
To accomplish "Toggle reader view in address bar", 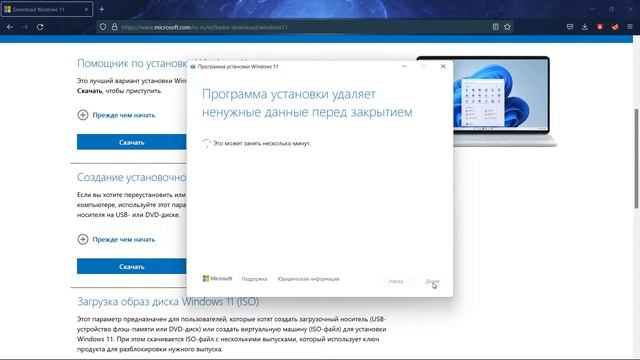I will coord(495,27).
